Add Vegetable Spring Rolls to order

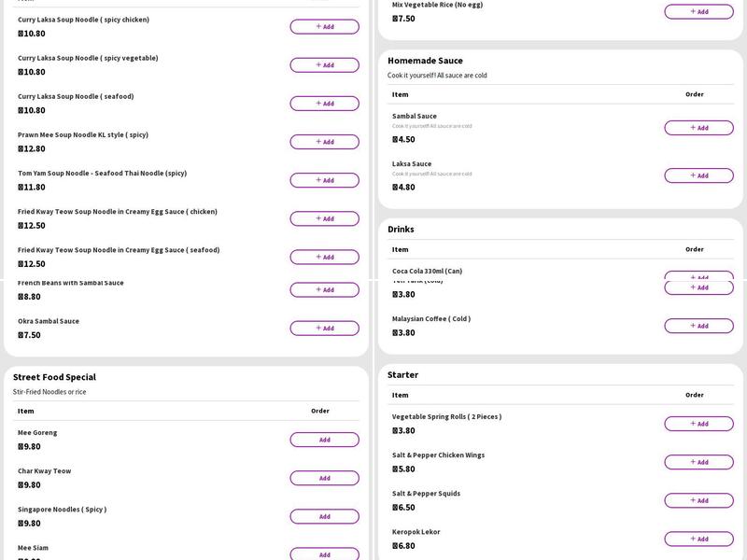point(698,424)
